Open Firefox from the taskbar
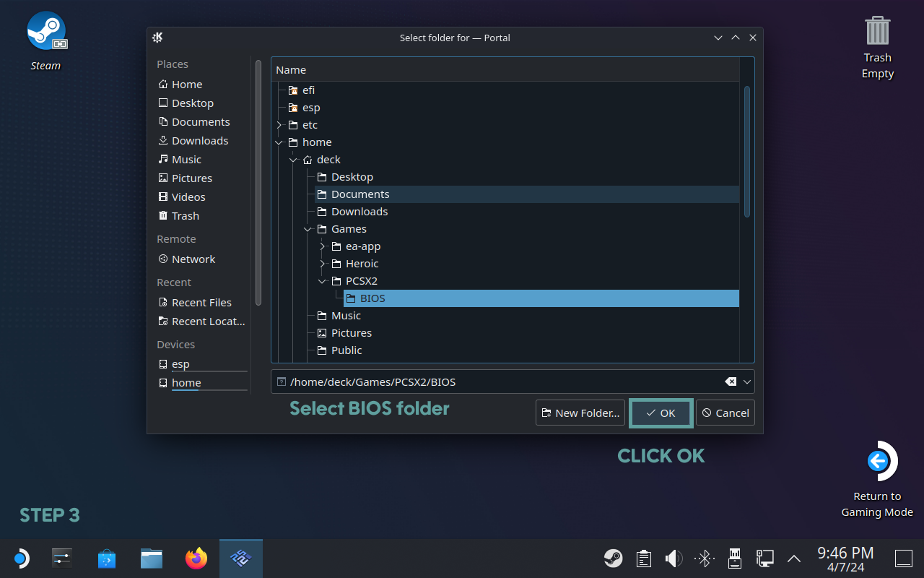924x578 pixels. point(196,558)
